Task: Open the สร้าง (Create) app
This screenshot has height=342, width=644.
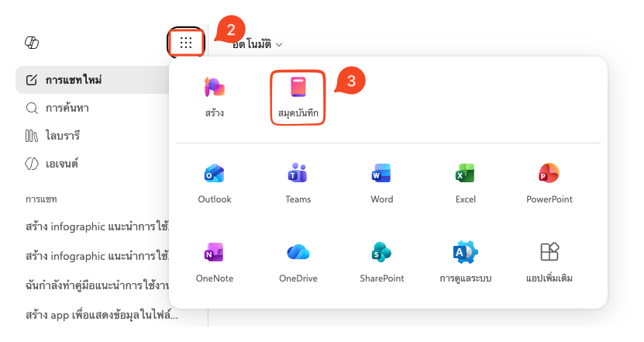Action: point(215,97)
